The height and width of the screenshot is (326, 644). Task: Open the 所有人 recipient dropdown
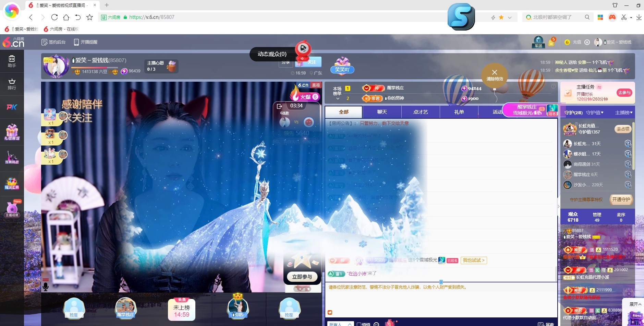pyautogui.click(x=340, y=324)
